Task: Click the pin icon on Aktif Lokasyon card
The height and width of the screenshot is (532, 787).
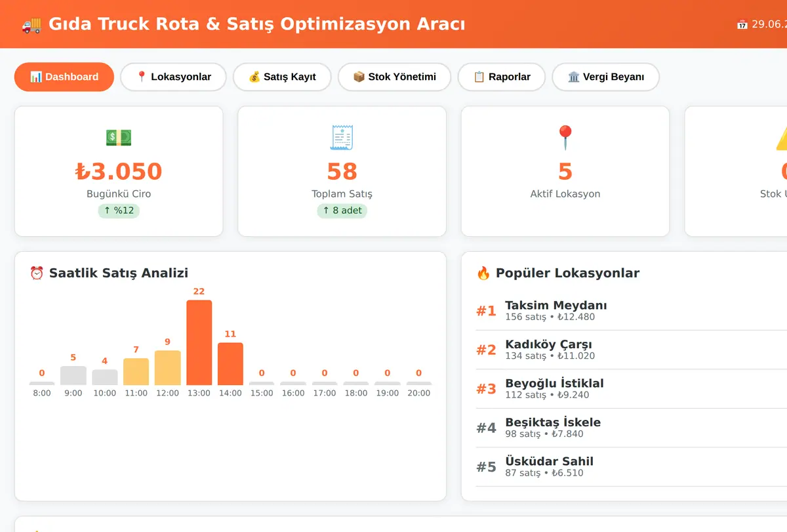Action: pyautogui.click(x=565, y=138)
